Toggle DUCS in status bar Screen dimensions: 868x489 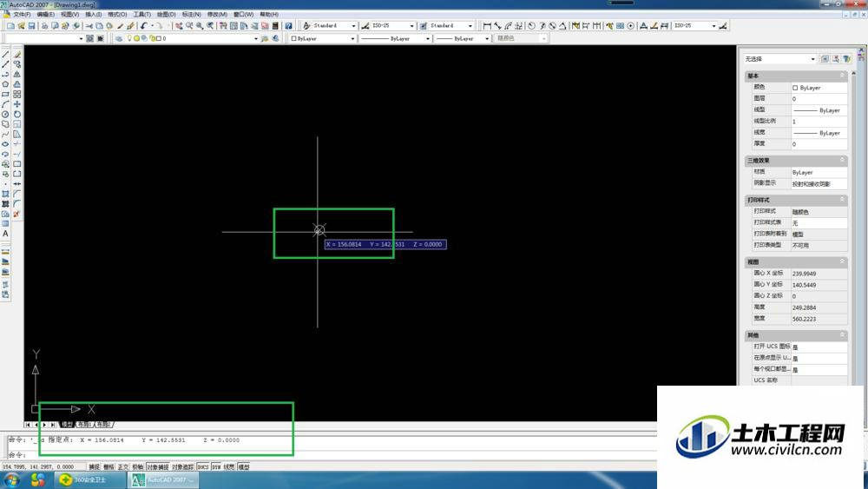click(x=203, y=466)
